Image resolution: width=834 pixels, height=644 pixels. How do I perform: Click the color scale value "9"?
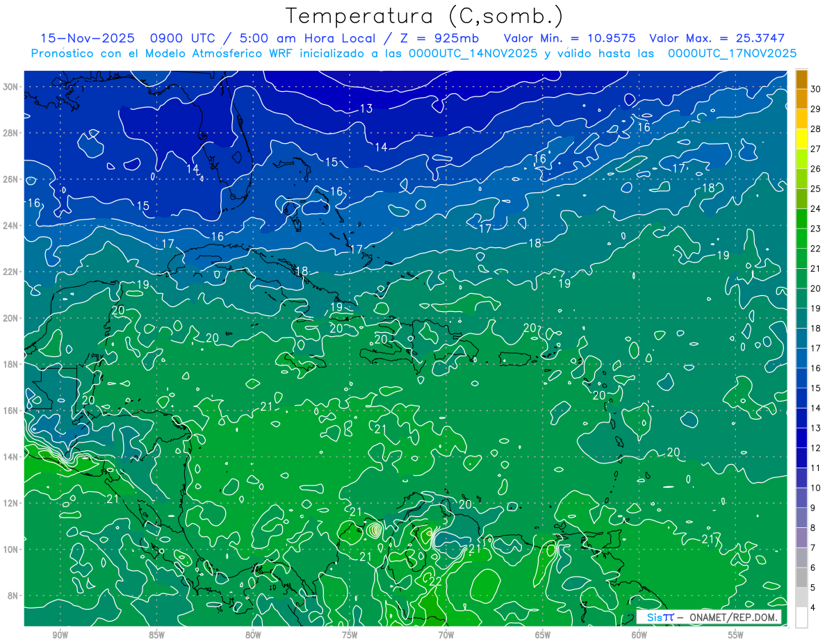[x=813, y=508]
